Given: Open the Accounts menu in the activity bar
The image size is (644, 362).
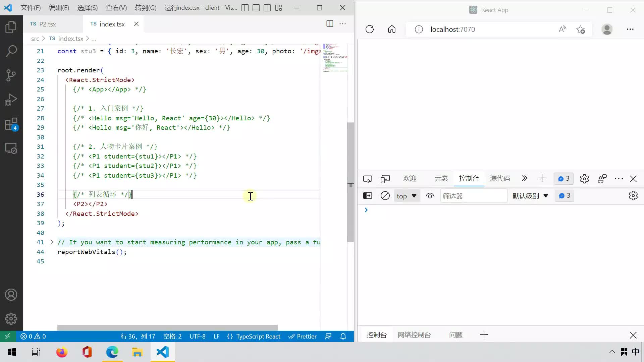Looking at the screenshot, I should [11, 295].
